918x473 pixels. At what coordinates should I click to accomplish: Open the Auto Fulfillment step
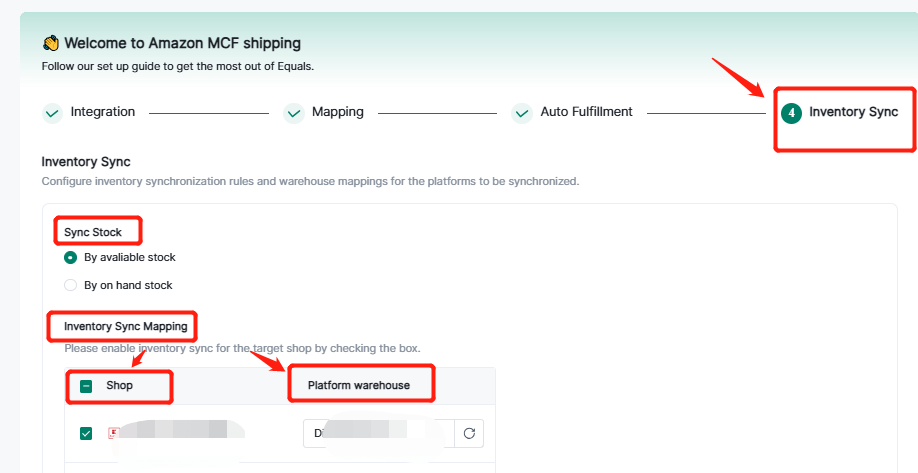[586, 112]
